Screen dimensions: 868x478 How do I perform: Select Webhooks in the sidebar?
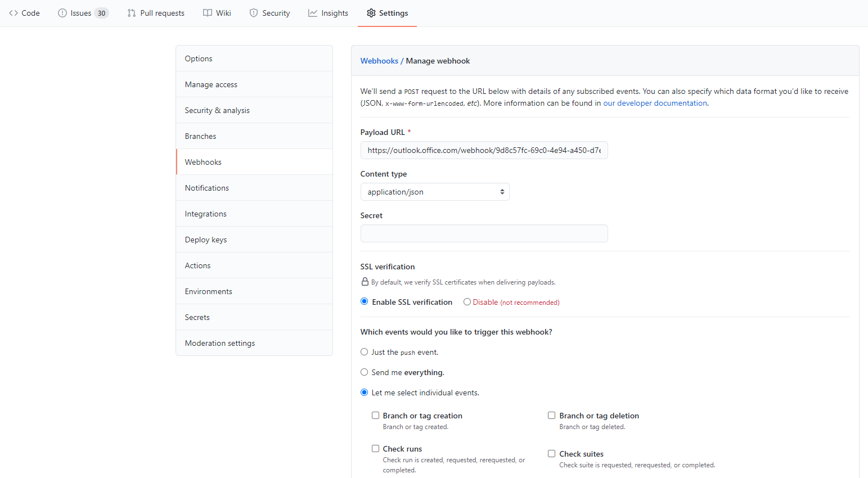254,162
